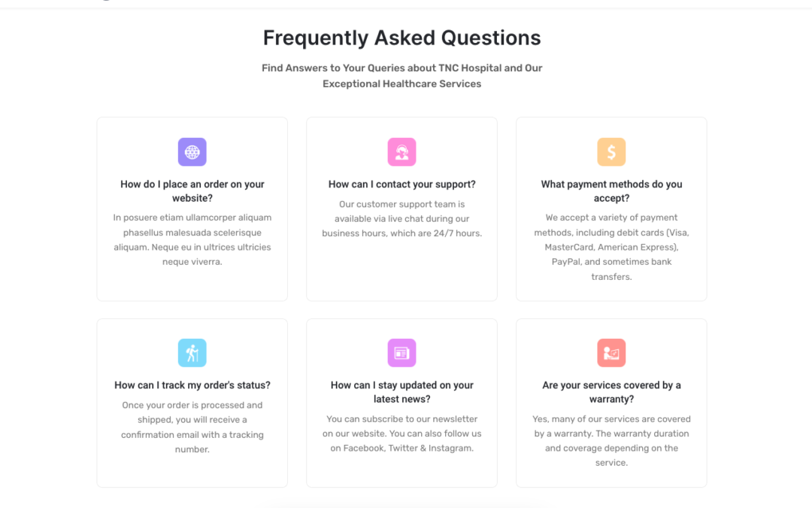Click the "In posuere etiam" answer paragraph

click(192, 239)
